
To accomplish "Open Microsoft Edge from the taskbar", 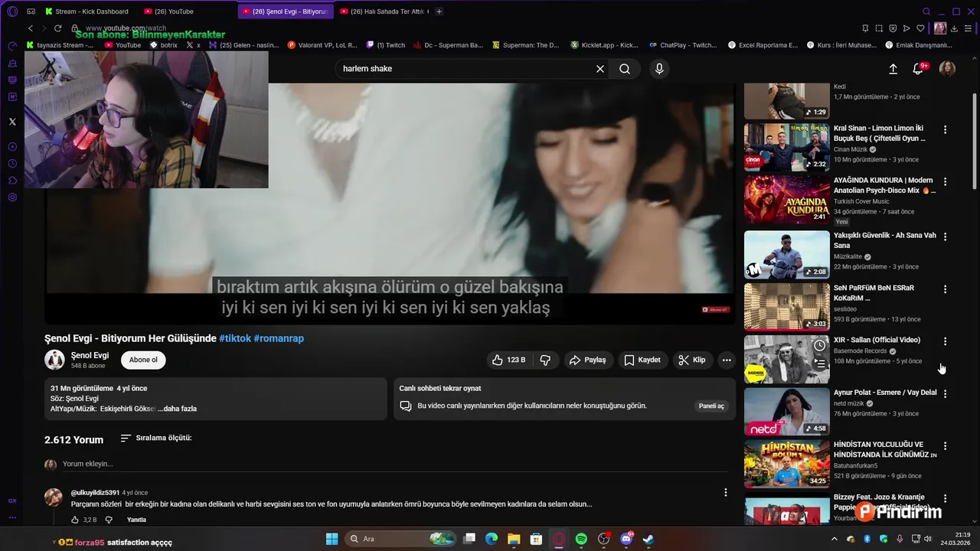I will coord(492,539).
